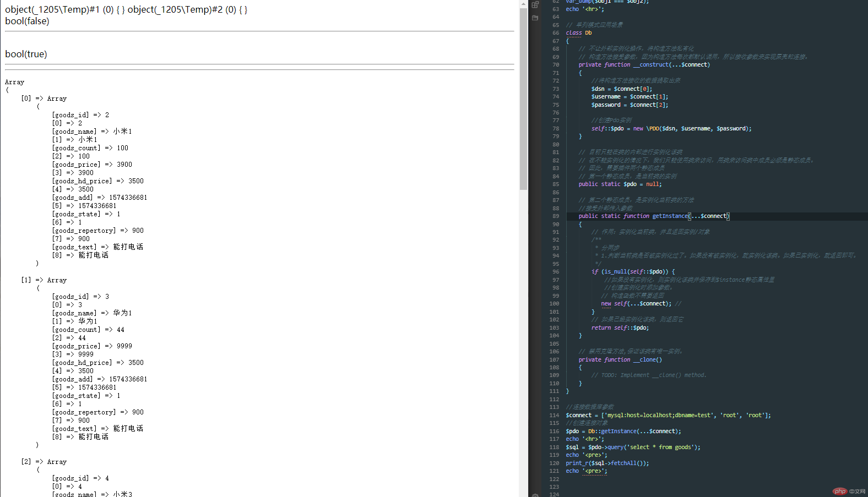This screenshot has width=868, height=497.
Task: Click '[goods_name] => 华为1' in array output
Action: (x=92, y=313)
